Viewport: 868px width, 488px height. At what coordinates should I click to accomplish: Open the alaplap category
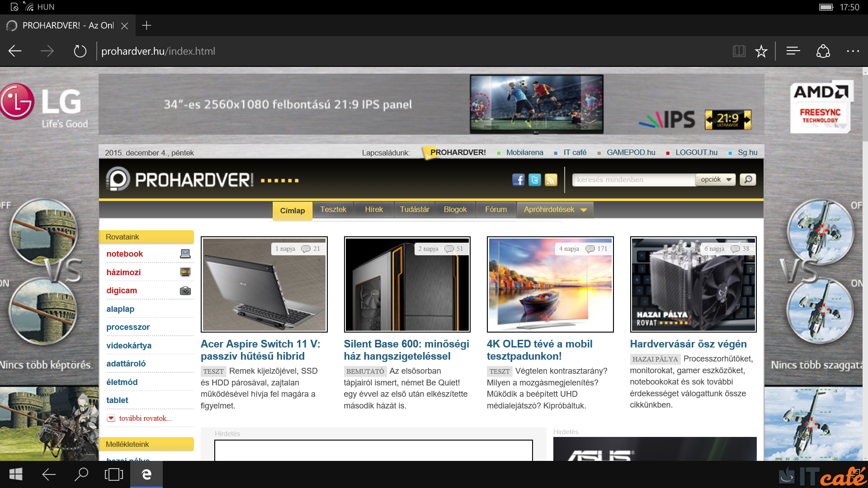coord(120,309)
